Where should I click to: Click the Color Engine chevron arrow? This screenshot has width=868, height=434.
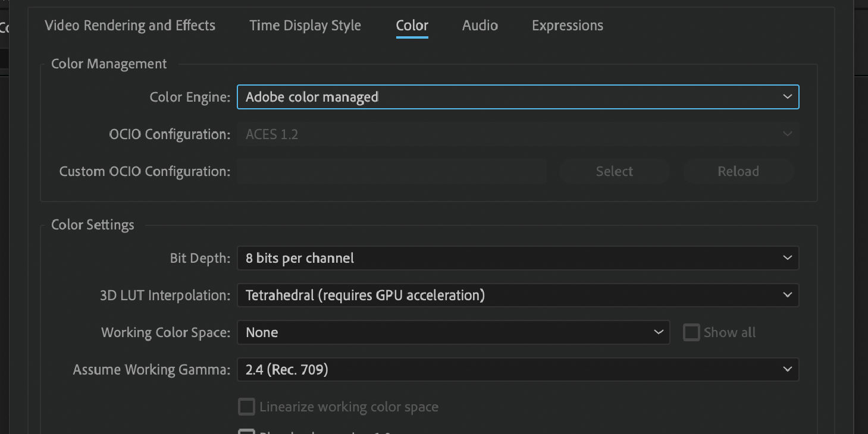point(787,97)
